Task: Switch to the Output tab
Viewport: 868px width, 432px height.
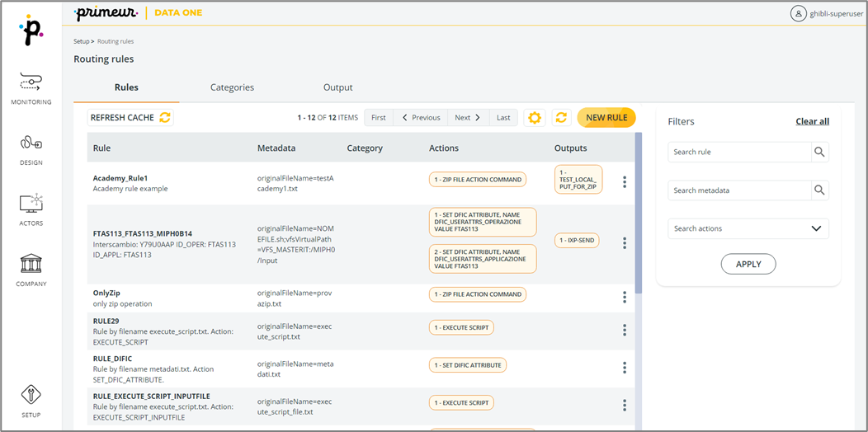Action: 337,87
